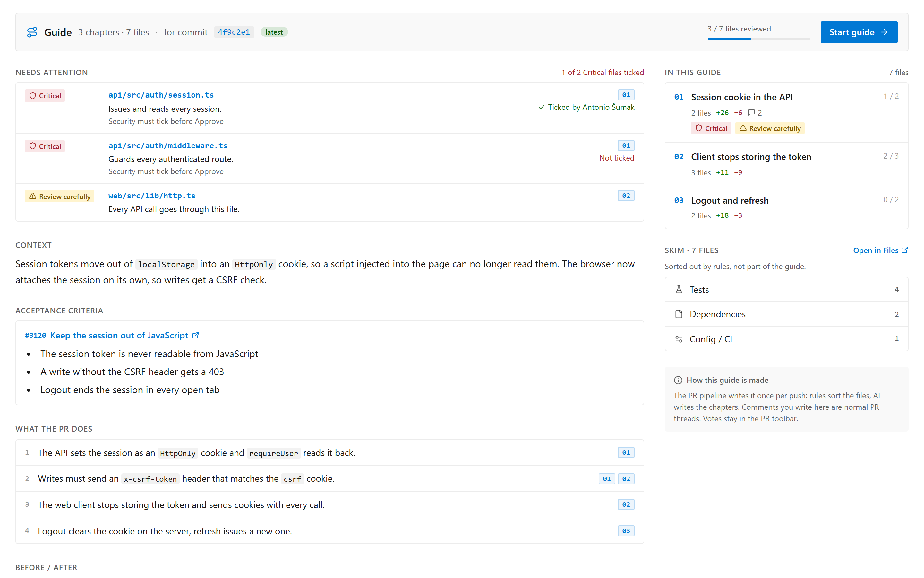Click the external link icon after #3120 title

click(195, 335)
